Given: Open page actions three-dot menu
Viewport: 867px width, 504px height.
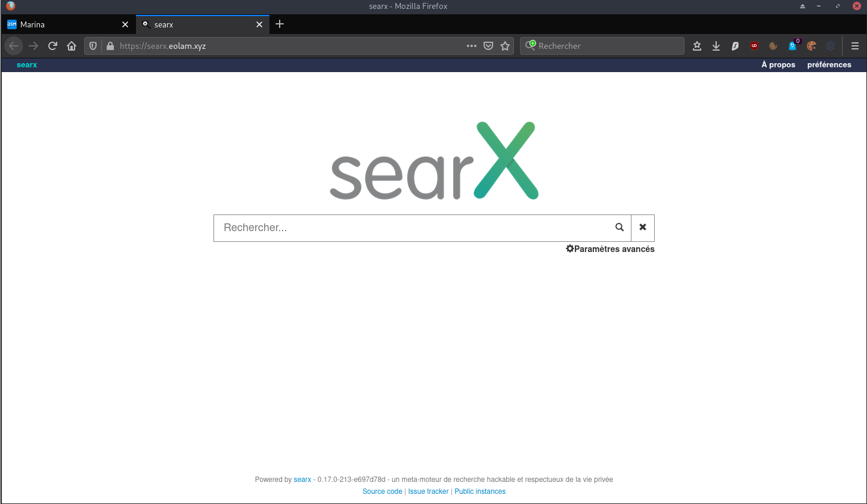Looking at the screenshot, I should (x=472, y=46).
